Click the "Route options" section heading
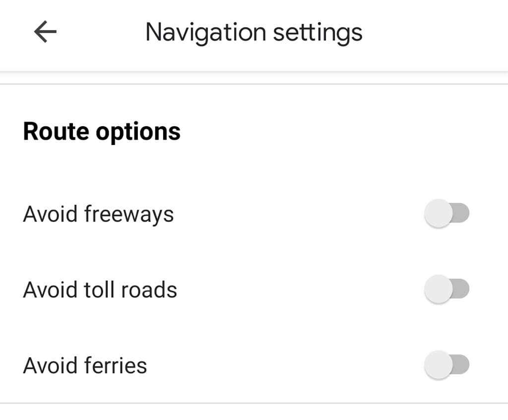The width and height of the screenshot is (508, 420). pos(102,132)
